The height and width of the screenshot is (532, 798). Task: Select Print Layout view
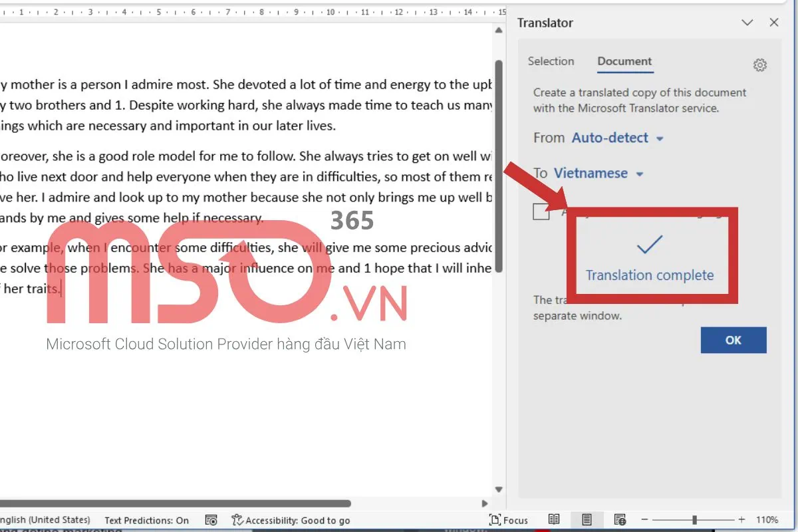[x=587, y=520]
